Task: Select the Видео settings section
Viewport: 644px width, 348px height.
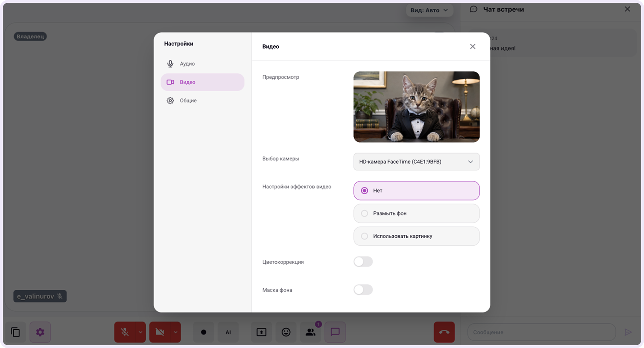Action: [202, 82]
